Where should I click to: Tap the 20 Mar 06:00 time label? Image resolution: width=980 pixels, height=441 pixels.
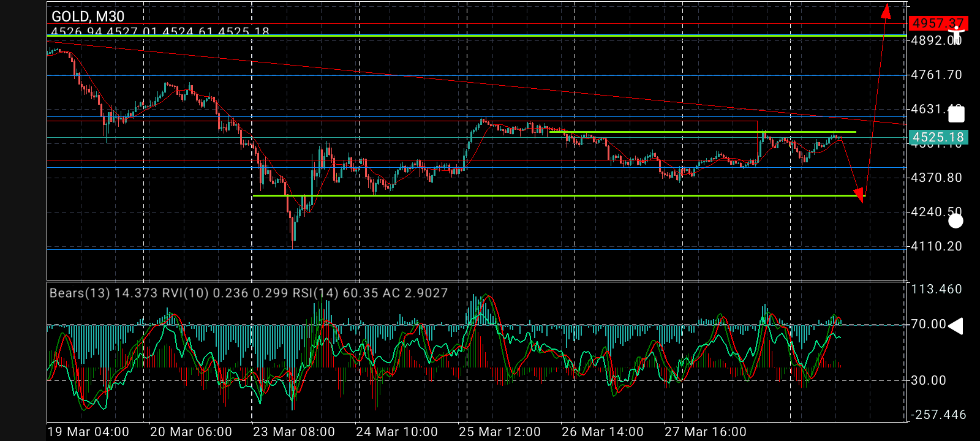click(191, 432)
